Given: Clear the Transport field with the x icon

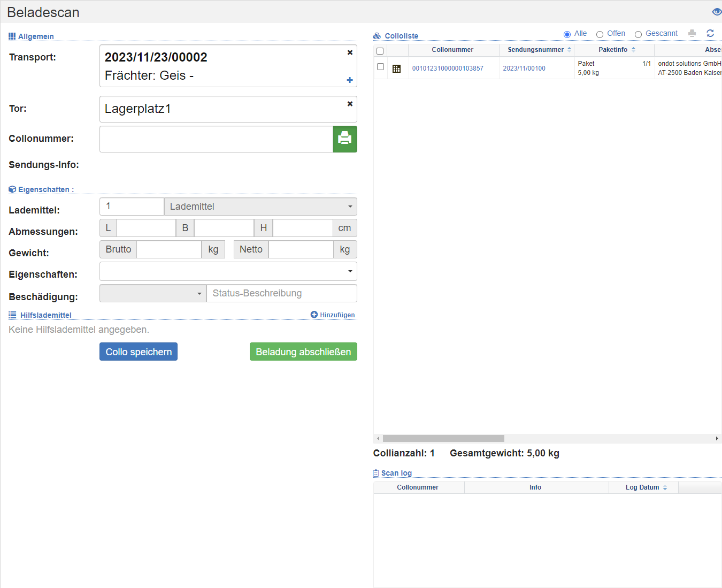Looking at the screenshot, I should [x=350, y=52].
